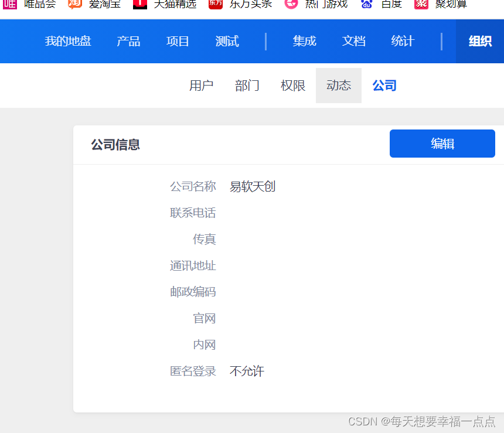Navigate to the 文档 section
This screenshot has width=504, height=433.
[353, 41]
